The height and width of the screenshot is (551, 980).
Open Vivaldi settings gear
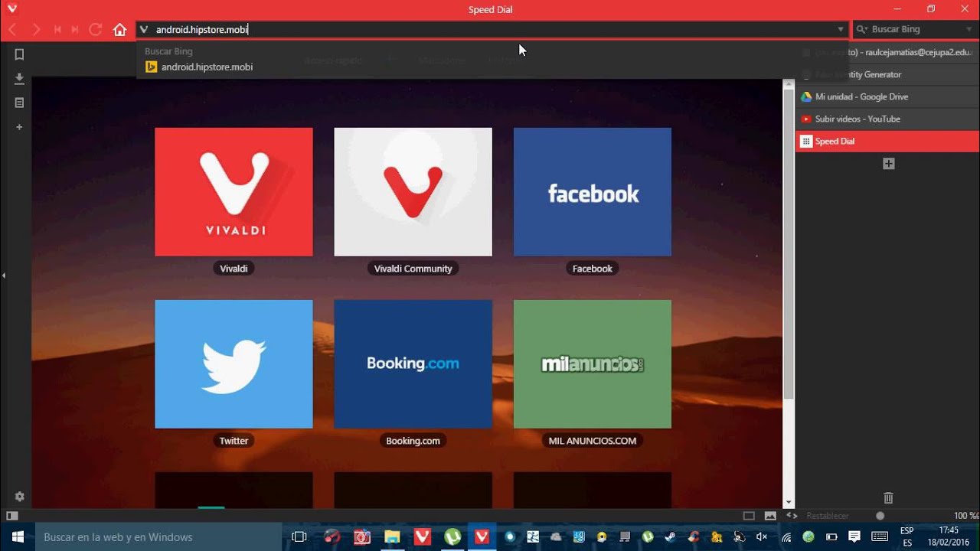click(19, 497)
